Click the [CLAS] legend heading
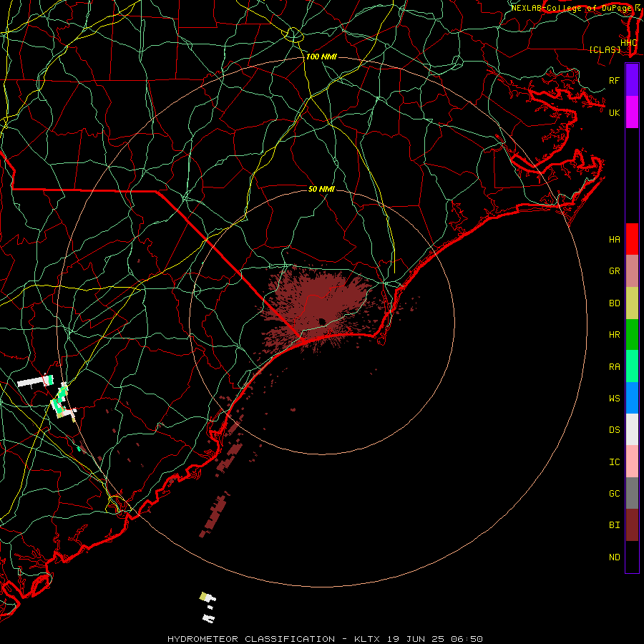Screen dimensions: 644x644 point(605,49)
